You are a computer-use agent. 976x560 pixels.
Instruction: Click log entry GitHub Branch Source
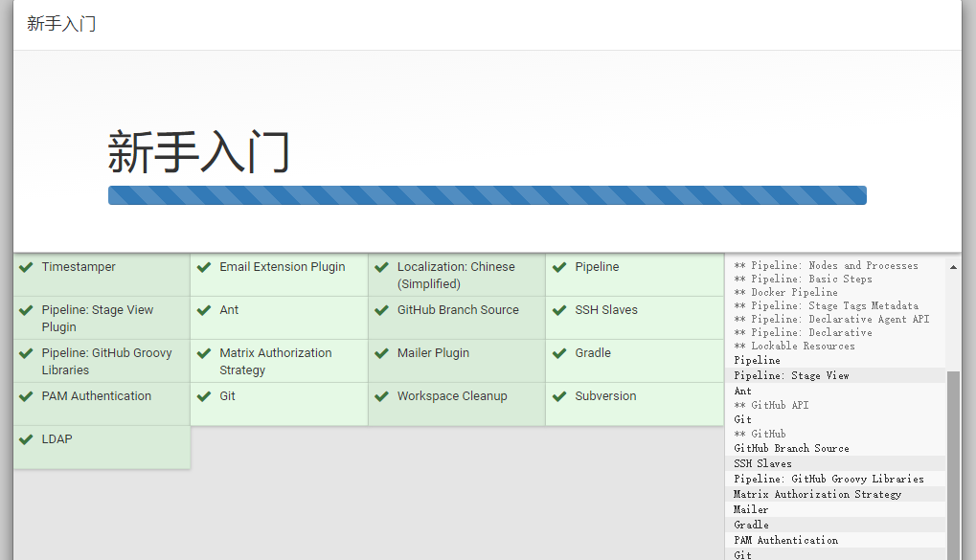791,449
